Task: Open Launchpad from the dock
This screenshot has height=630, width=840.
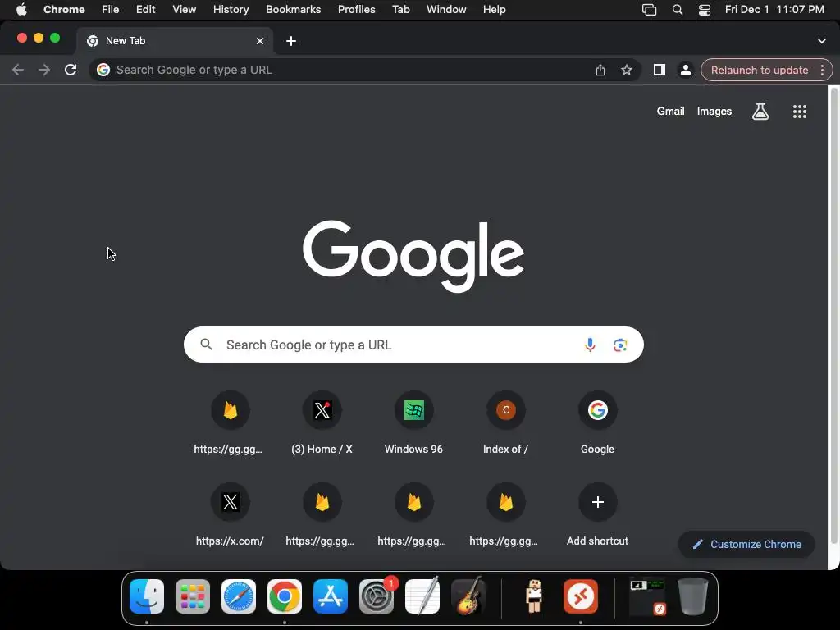Action: [x=192, y=596]
